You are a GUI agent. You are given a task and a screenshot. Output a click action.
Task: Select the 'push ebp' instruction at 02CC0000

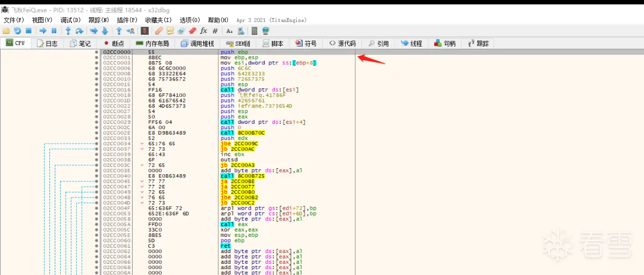[235, 52]
